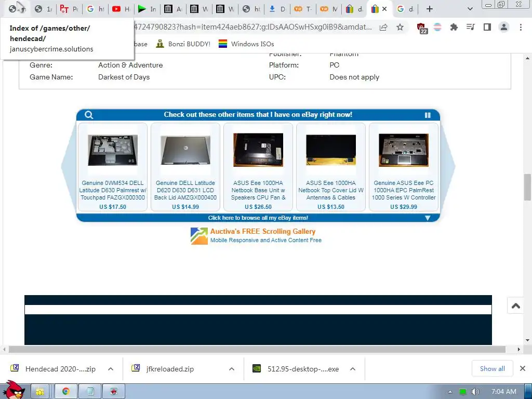Image resolution: width=532 pixels, height=399 pixels.
Task: Open the ASUS Eee Netbook Base Unit thumbnail
Action: (x=258, y=150)
